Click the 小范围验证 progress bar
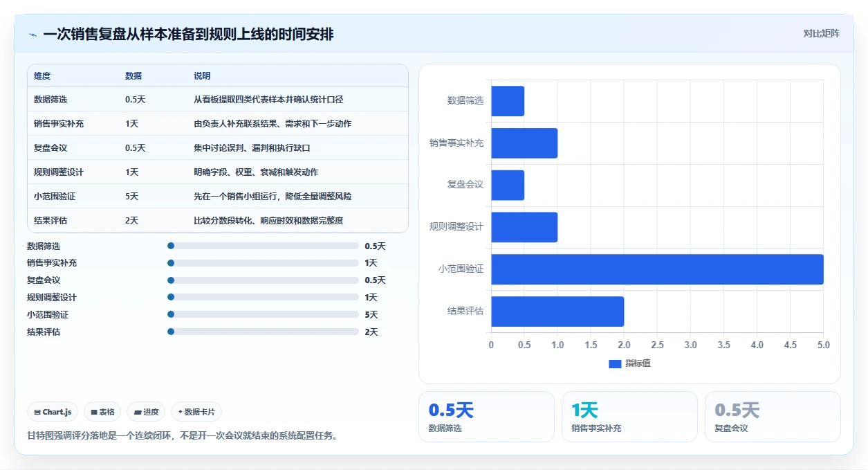Viewport: 868px width, 470px height. pos(263,315)
